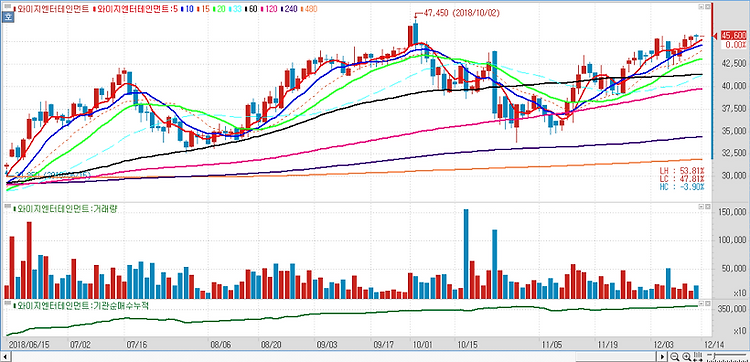Close the institutional net-buy panel
Viewport: 750px width, 362px height.
[x=707, y=303]
